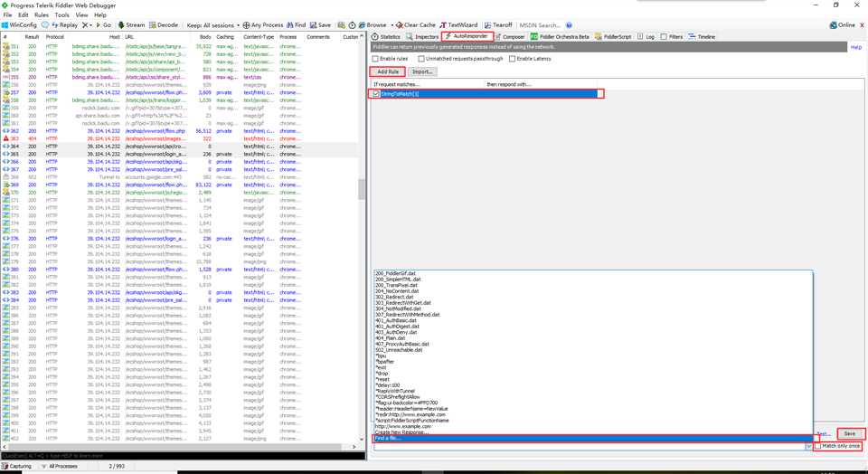Toggle Unmatched requests passthrough checkbox
The image size is (868, 474).
click(421, 59)
